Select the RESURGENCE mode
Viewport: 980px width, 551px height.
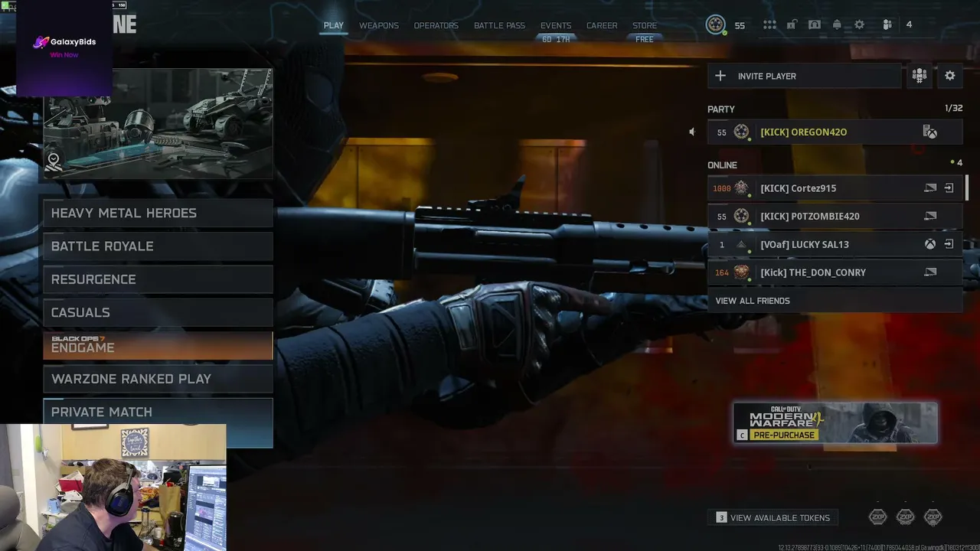(x=158, y=279)
